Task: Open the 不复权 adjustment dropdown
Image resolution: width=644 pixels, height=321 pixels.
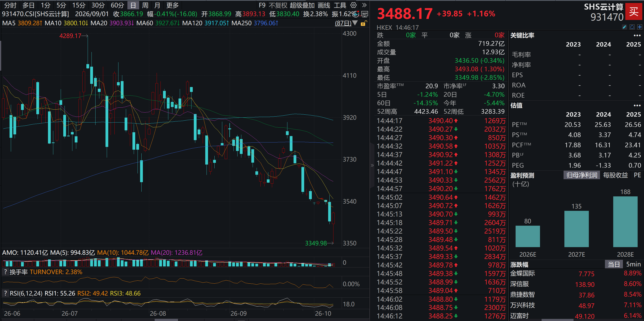Action: [x=278, y=5]
